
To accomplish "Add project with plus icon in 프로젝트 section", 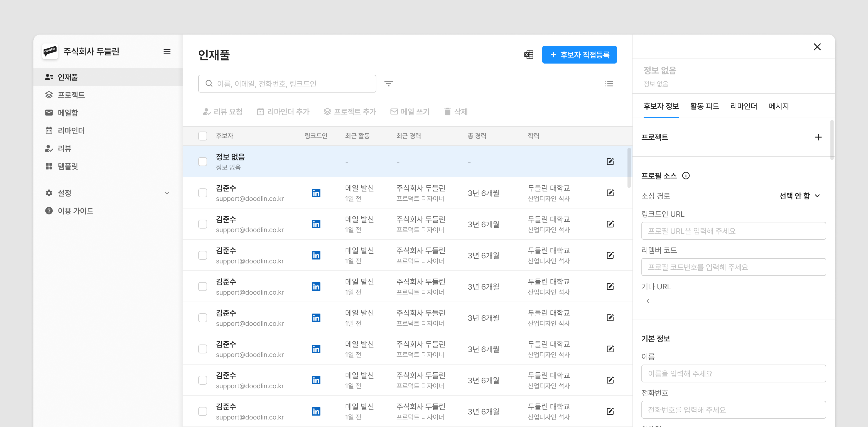I will click(818, 137).
